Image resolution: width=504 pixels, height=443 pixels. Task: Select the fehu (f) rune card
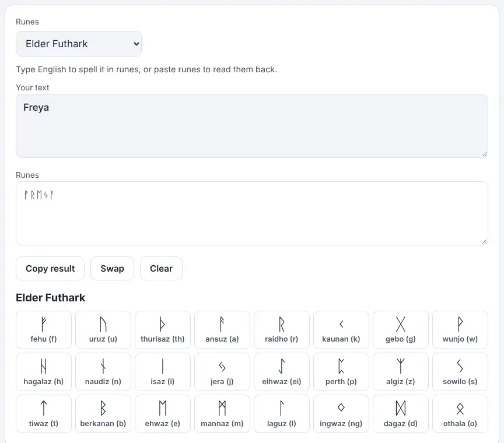coord(44,329)
